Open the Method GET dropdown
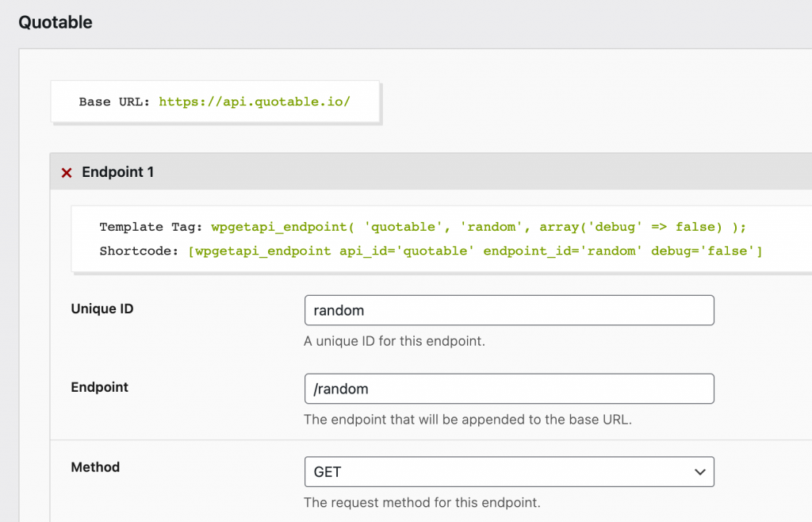The height and width of the screenshot is (522, 812). pos(509,472)
